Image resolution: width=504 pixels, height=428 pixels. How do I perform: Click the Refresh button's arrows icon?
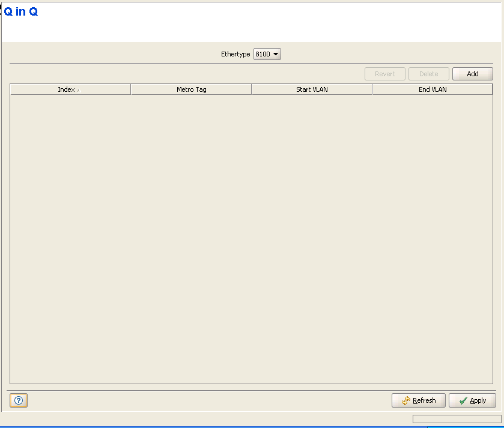point(406,400)
